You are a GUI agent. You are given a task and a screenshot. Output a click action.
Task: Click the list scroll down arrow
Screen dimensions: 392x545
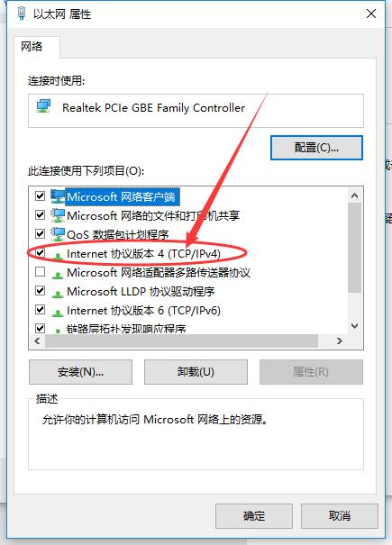[x=354, y=326]
